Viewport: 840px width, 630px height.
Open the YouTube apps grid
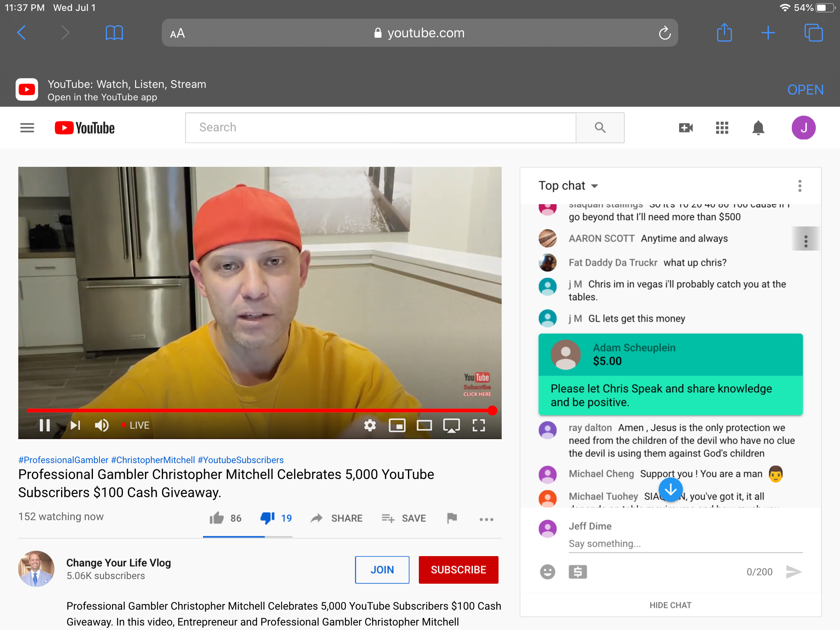click(722, 128)
